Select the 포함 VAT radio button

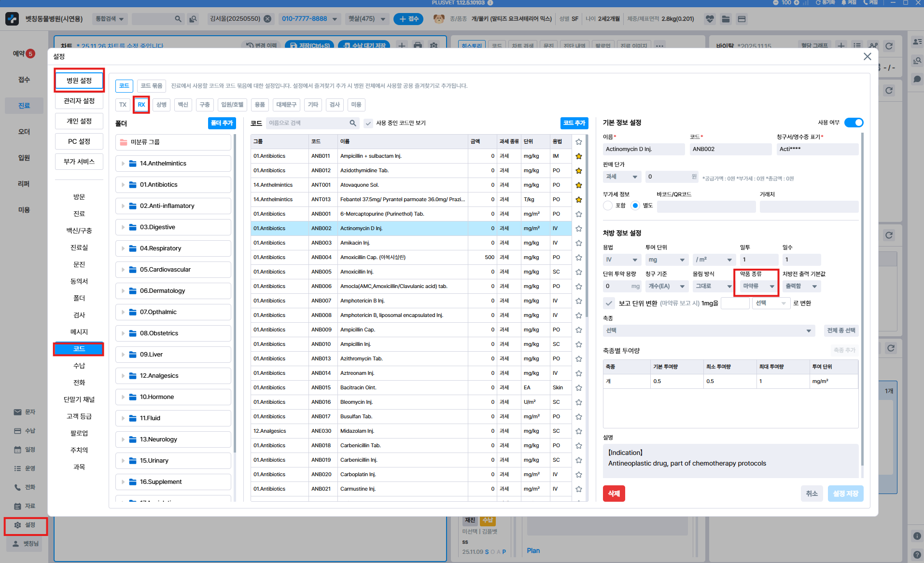tap(608, 206)
